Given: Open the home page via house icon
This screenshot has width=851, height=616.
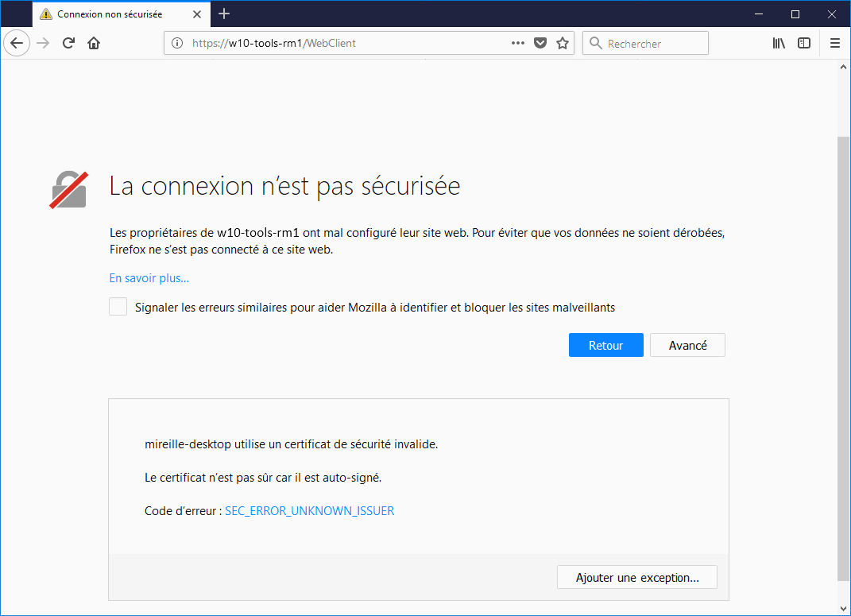Looking at the screenshot, I should point(94,43).
